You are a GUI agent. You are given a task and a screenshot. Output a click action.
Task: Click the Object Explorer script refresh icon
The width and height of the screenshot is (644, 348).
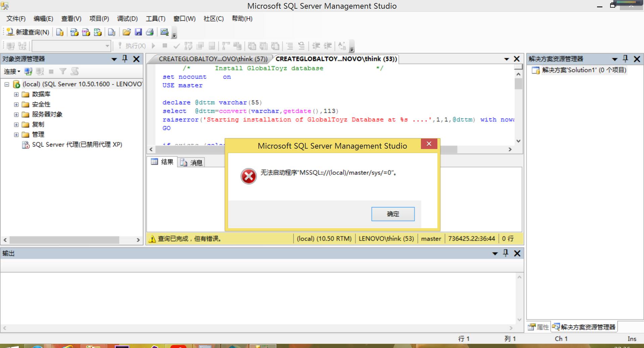pos(74,71)
